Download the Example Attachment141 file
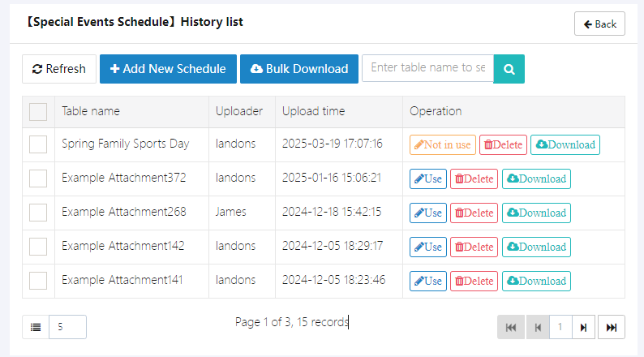This screenshot has height=357, width=644. pos(536,282)
